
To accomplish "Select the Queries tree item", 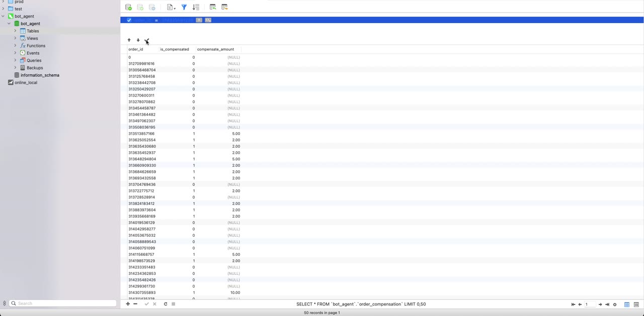I will (x=34, y=60).
